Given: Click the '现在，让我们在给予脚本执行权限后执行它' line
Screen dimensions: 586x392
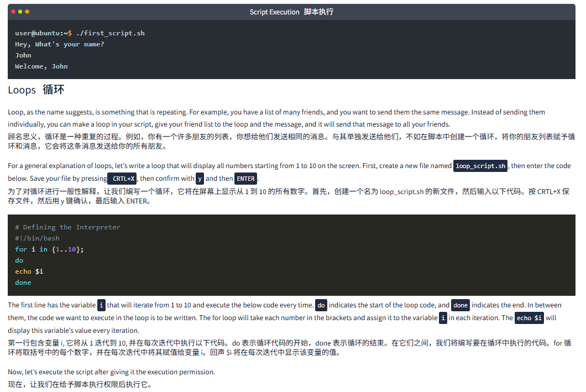Looking at the screenshot, I should pos(80,384).
